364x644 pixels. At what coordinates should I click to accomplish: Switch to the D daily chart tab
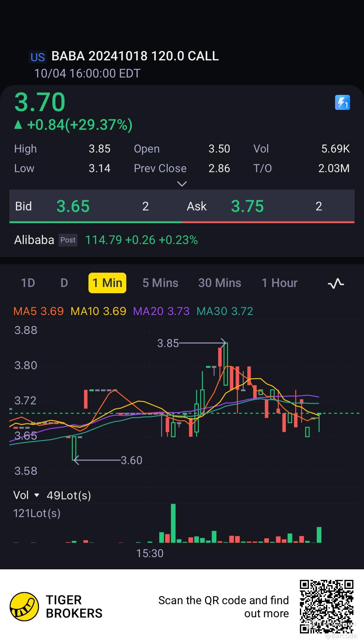click(x=64, y=283)
